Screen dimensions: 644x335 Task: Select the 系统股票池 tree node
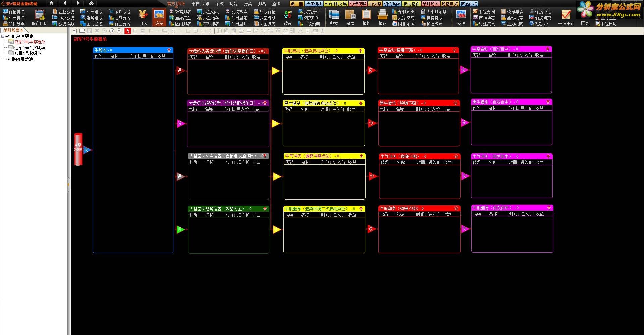point(22,59)
